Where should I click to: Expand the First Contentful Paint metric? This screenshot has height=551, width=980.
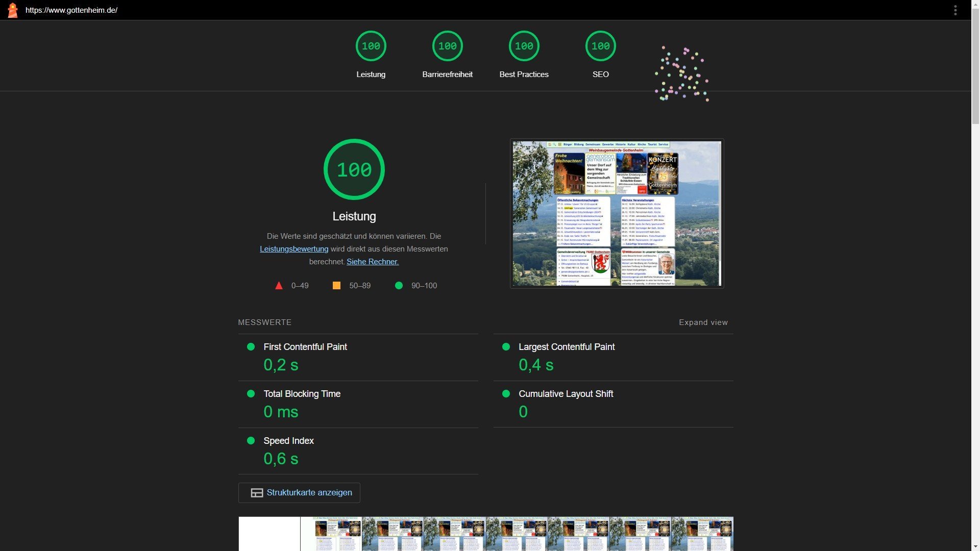point(305,347)
